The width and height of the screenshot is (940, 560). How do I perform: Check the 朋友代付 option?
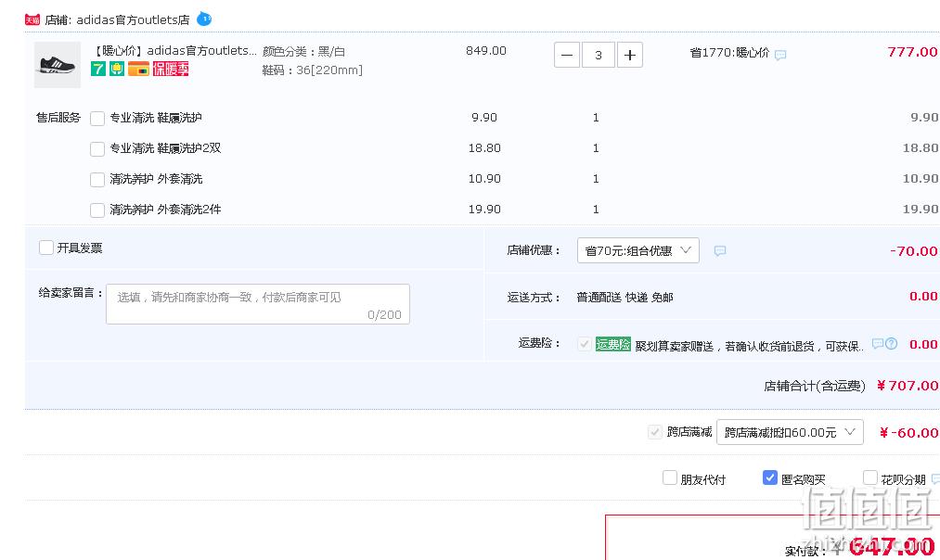pos(670,477)
